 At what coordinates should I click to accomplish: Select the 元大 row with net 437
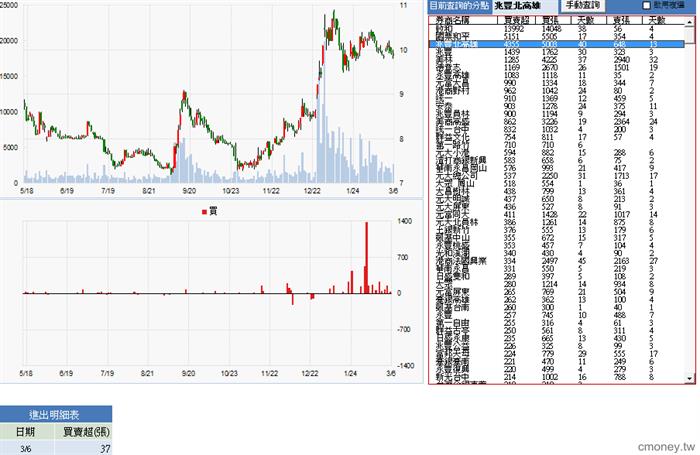pyautogui.click(x=557, y=199)
